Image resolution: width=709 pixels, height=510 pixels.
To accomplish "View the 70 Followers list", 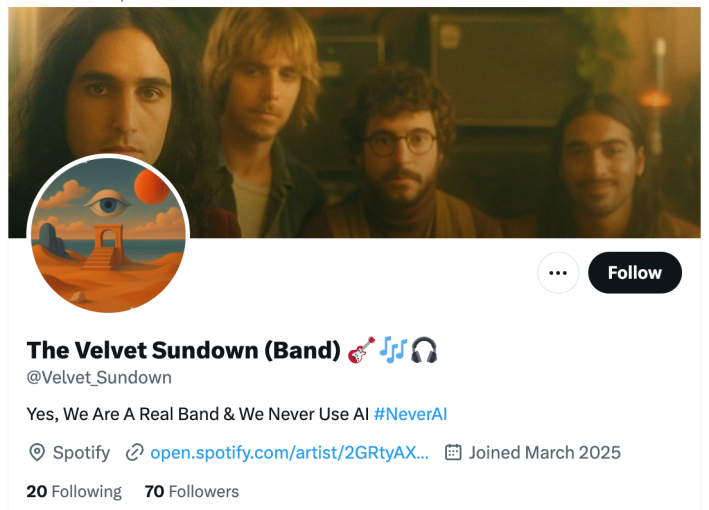I will 192,491.
